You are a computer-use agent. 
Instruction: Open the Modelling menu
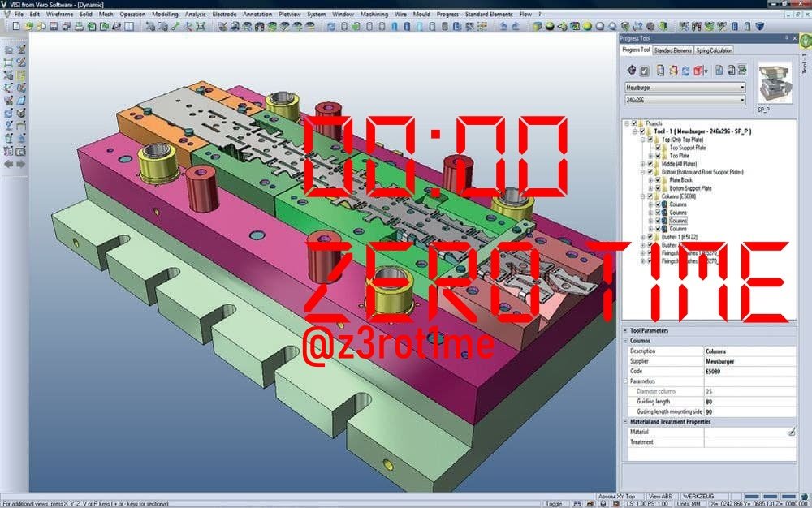[x=165, y=15]
